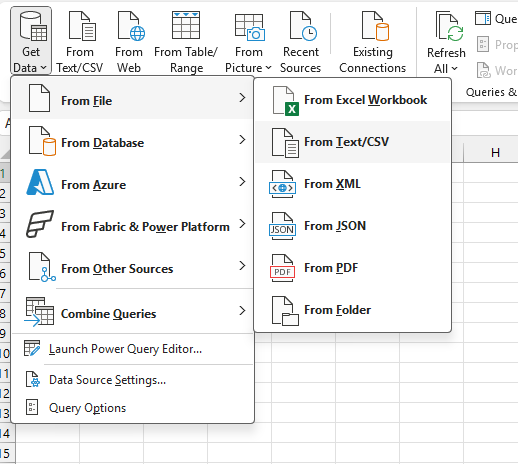
Task: Expand the From Picture dropdown arrow
Action: [x=268, y=68]
